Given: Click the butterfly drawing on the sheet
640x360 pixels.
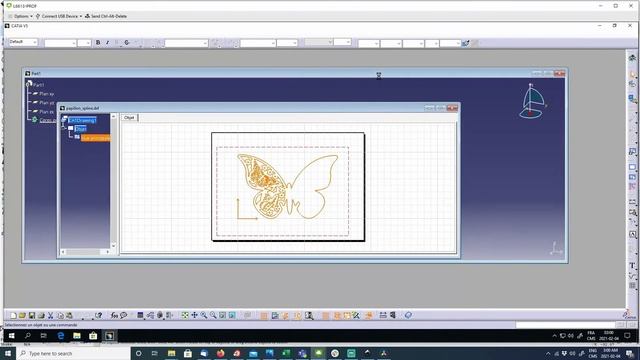Looking at the screenshot, I should (x=288, y=186).
